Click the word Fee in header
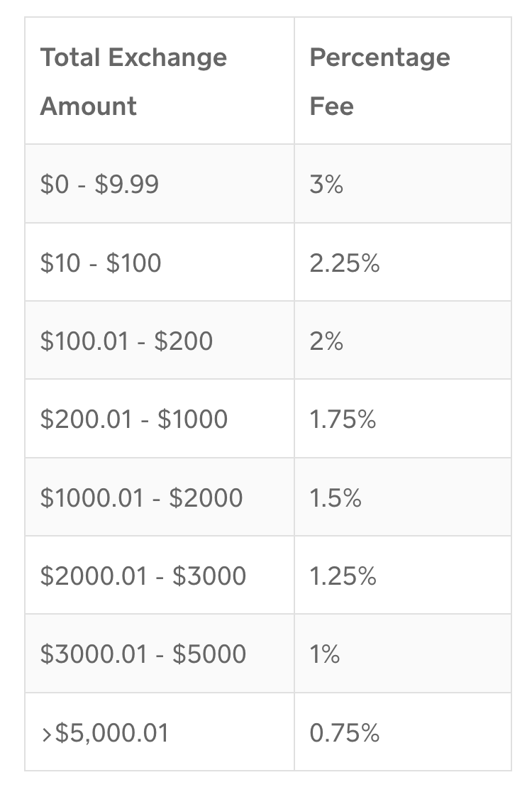The image size is (532, 792). [332, 106]
